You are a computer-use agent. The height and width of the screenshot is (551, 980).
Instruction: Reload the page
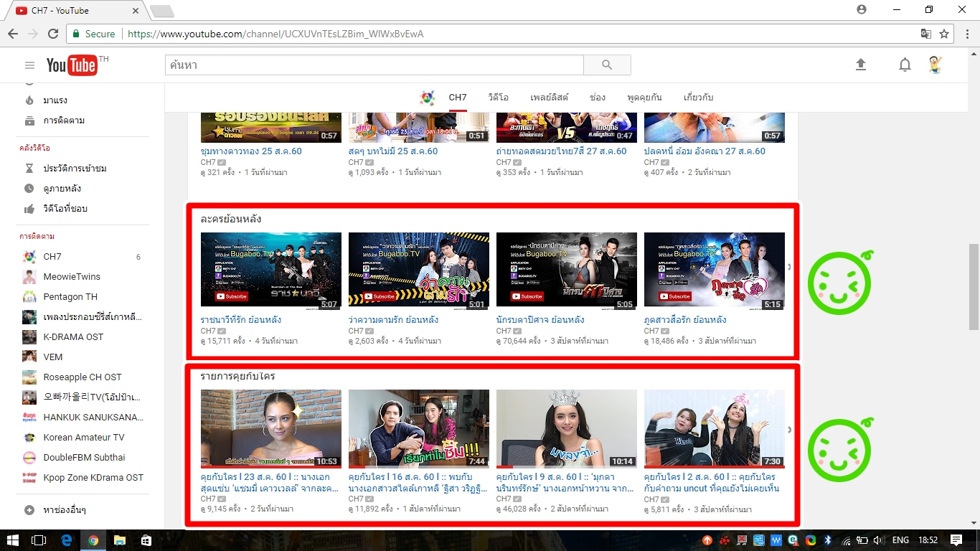[52, 34]
